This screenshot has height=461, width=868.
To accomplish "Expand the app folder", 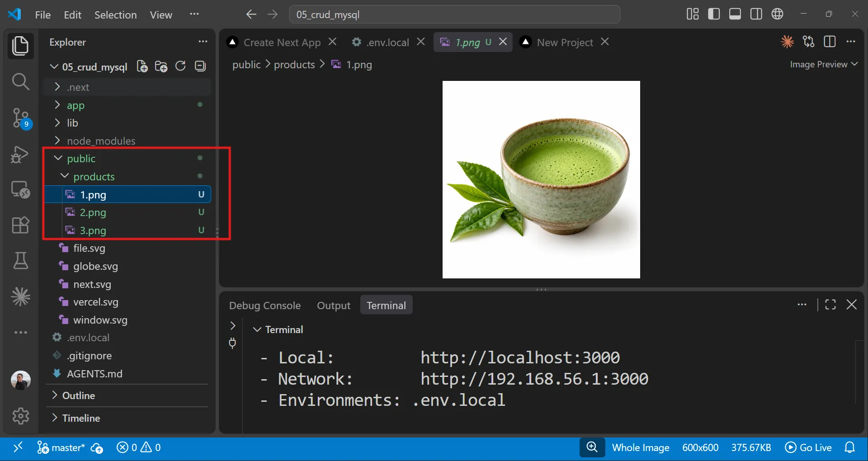I will 127,105.
